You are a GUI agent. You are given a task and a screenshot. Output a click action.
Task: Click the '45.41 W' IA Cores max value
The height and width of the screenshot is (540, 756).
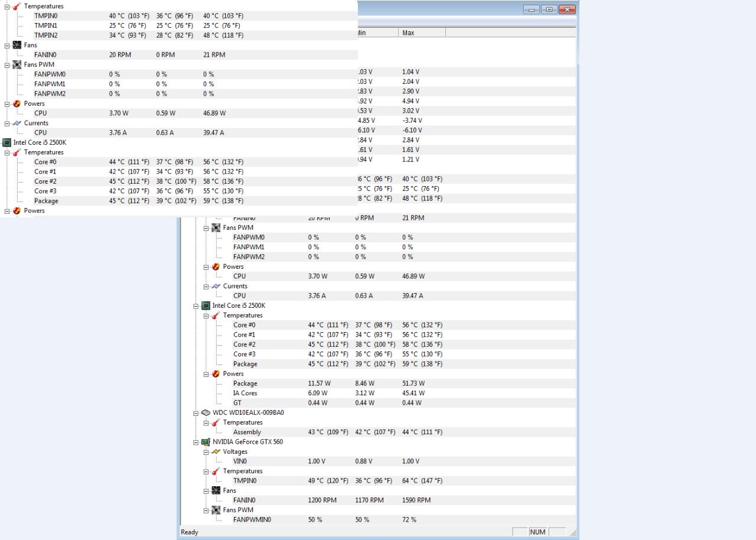[413, 393]
